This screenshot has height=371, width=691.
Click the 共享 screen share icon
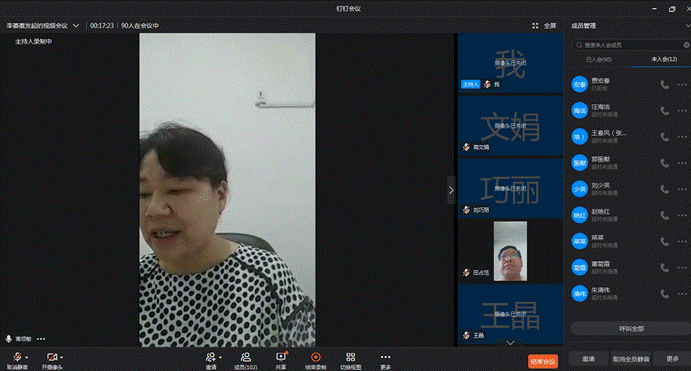[x=281, y=357]
